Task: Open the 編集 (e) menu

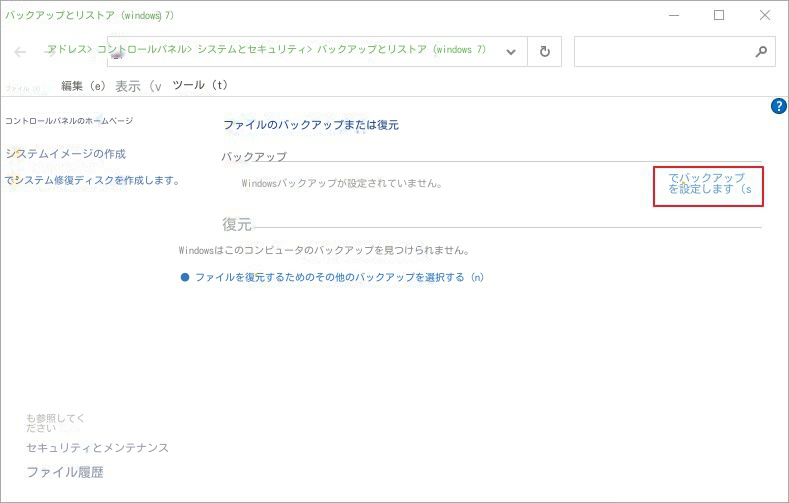Action: pyautogui.click(x=83, y=86)
